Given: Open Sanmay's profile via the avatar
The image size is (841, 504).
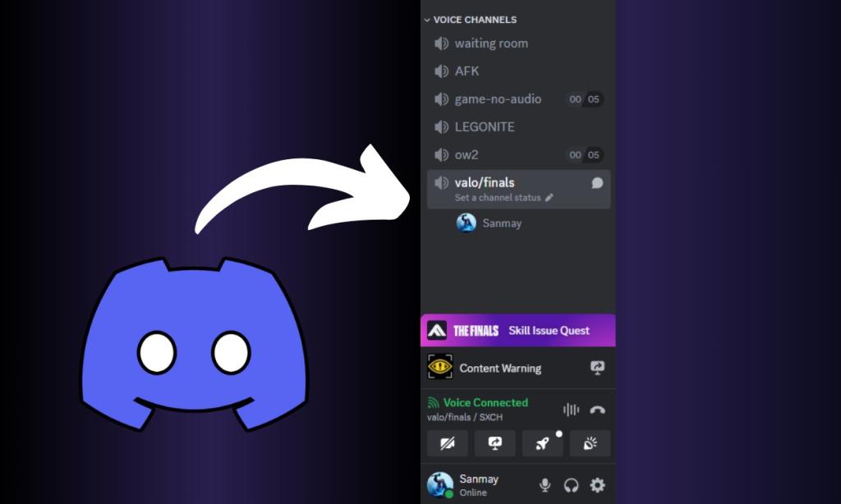Looking at the screenshot, I should point(440,484).
